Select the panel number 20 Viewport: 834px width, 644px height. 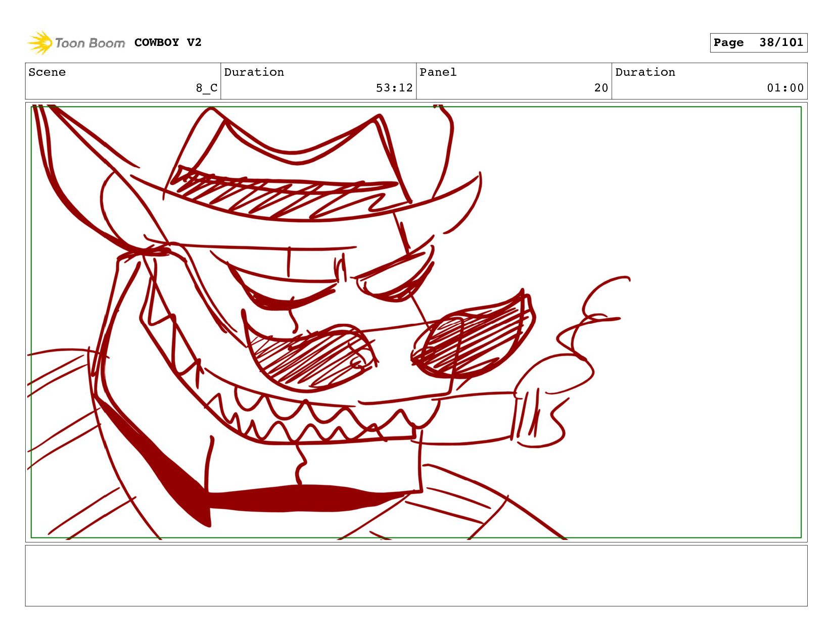[600, 88]
